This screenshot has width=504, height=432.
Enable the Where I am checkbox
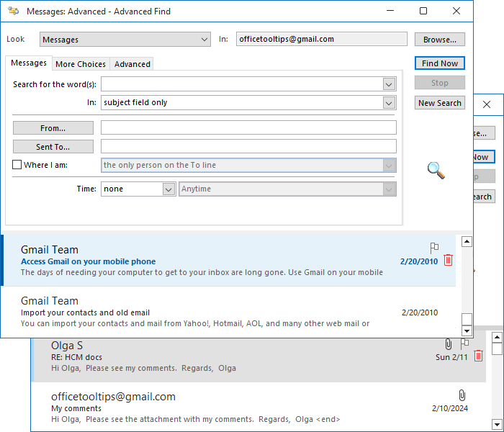[x=17, y=165]
